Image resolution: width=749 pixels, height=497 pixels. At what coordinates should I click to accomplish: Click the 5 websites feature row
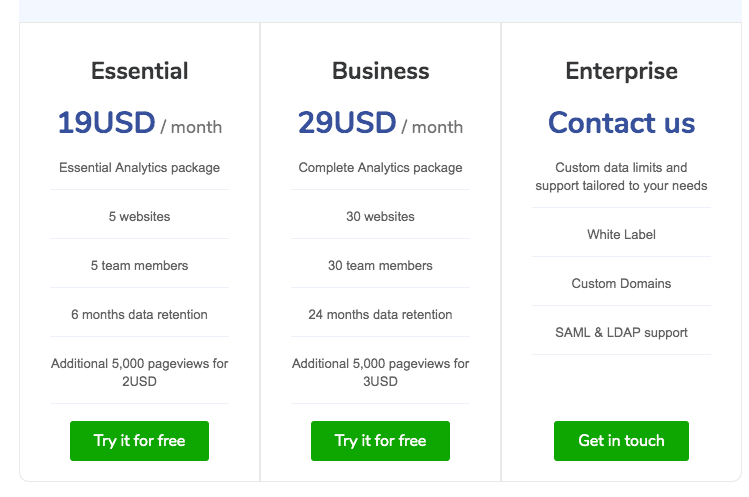[139, 216]
